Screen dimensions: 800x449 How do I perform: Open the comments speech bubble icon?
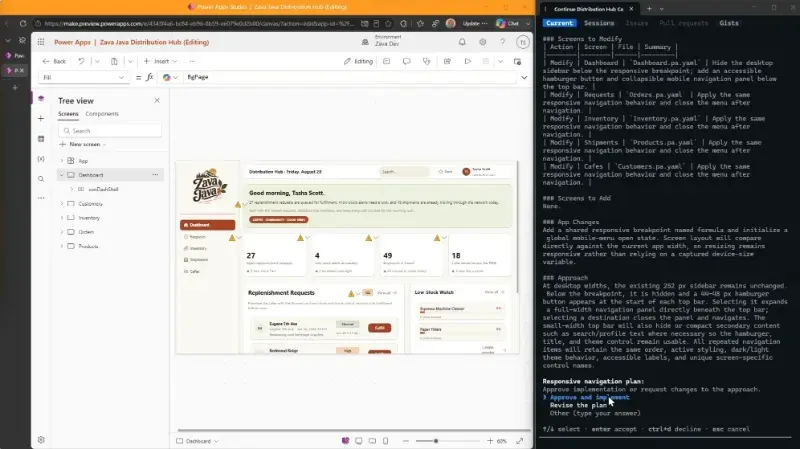pos(406,61)
